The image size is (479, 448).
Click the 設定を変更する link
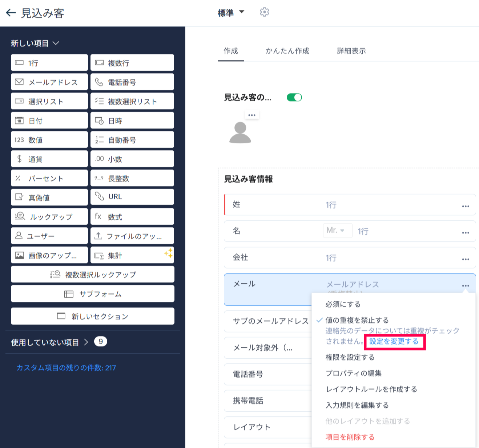pyautogui.click(x=394, y=342)
